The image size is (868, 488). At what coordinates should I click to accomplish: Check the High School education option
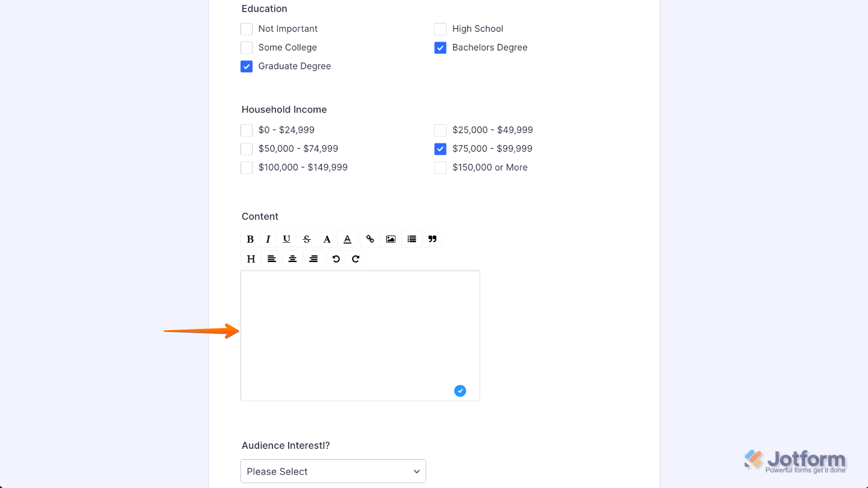[x=440, y=28]
